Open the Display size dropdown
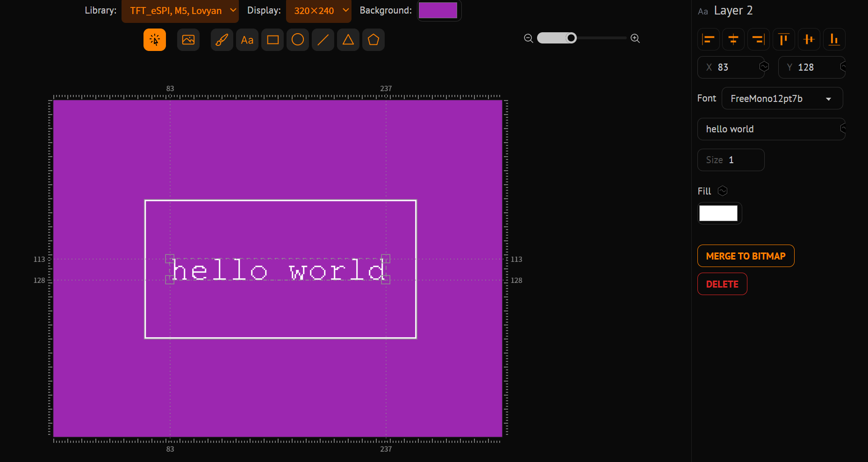Image resolution: width=868 pixels, height=462 pixels. (x=319, y=11)
